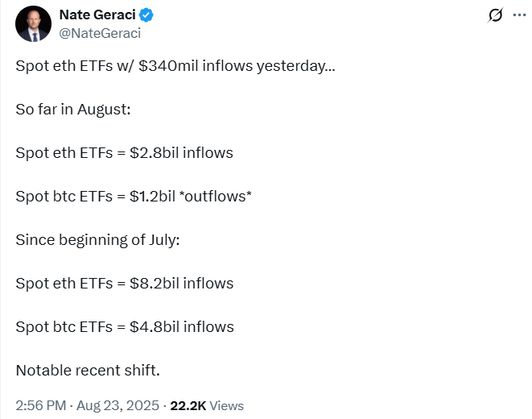
Task: Open the Grok explain-post icon
Action: (x=495, y=15)
